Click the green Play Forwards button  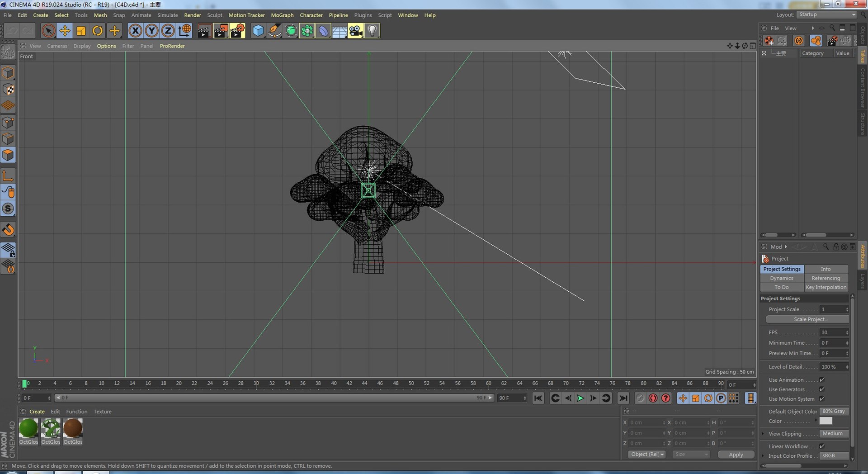click(x=580, y=398)
